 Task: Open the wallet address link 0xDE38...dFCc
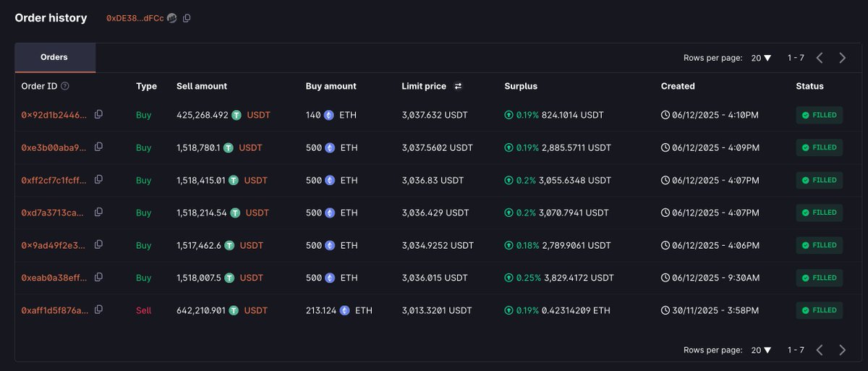coord(135,18)
